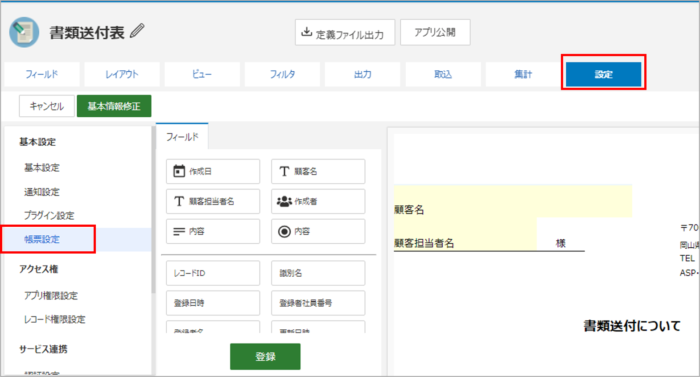This screenshot has height=377, width=700.
Task: Click the radio button icon of 内容
Action: (284, 231)
